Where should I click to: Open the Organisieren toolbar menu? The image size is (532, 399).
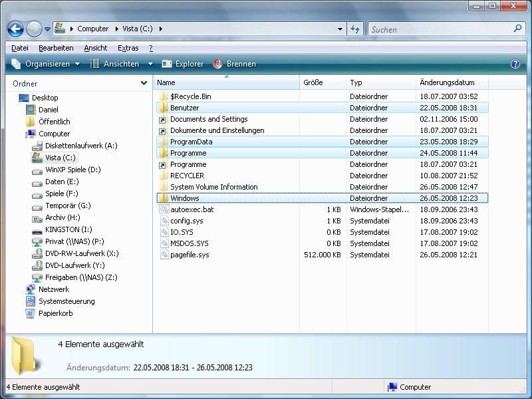(x=46, y=64)
